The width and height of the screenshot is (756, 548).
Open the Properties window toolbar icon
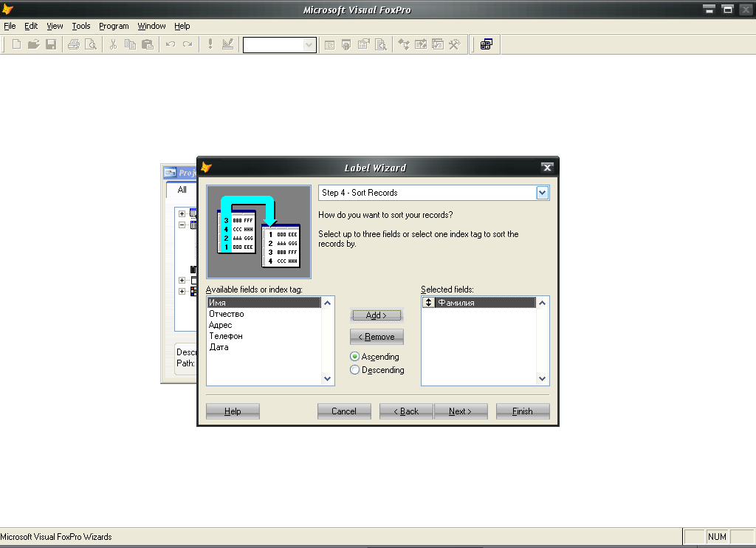click(x=363, y=45)
